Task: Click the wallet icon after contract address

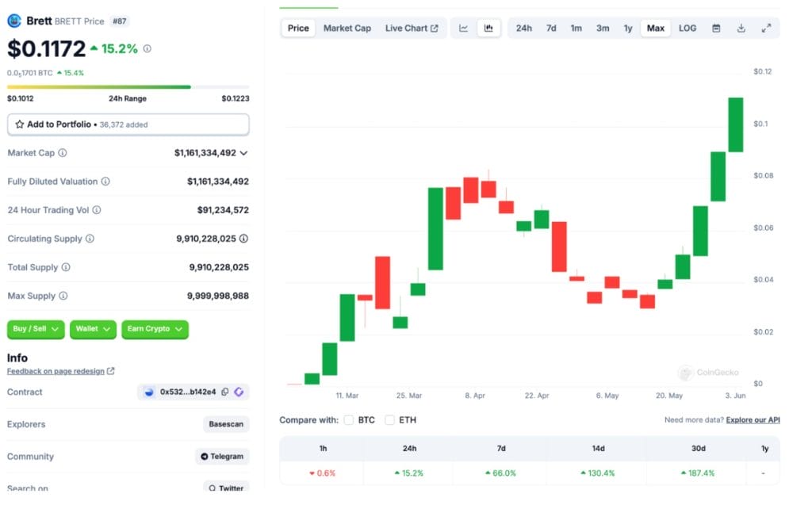Action: [x=239, y=392]
